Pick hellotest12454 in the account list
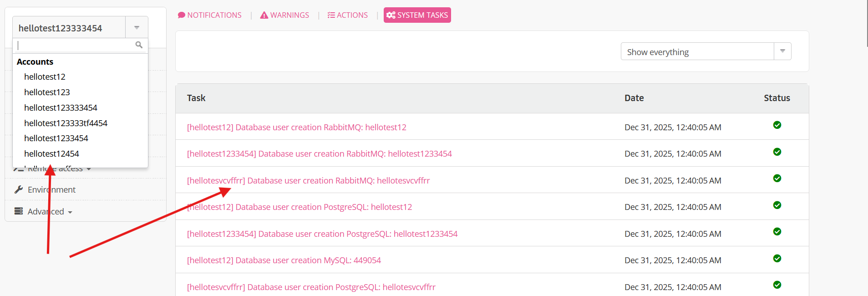The width and height of the screenshot is (868, 296). pyautogui.click(x=51, y=154)
